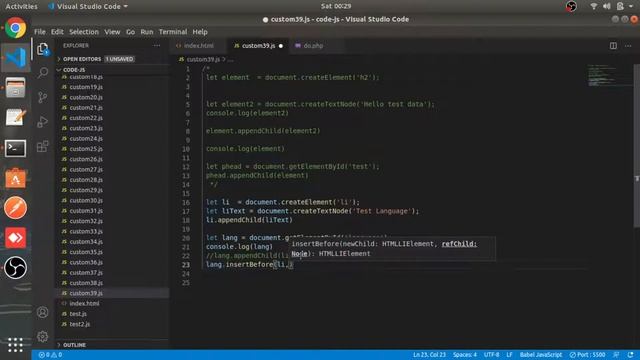The image size is (640, 360).
Task: Change language mode Babel JavaScript
Action: click(541, 355)
